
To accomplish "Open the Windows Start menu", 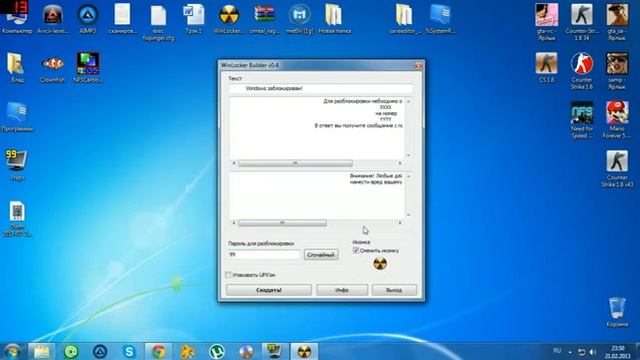I will point(12,351).
